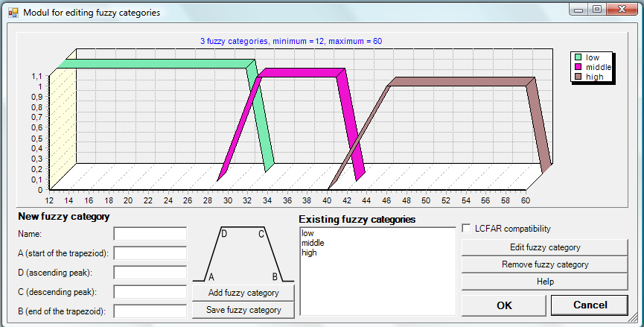644x327 pixels.
Task: Select 'middle' in existing fuzzy categories
Action: point(313,243)
